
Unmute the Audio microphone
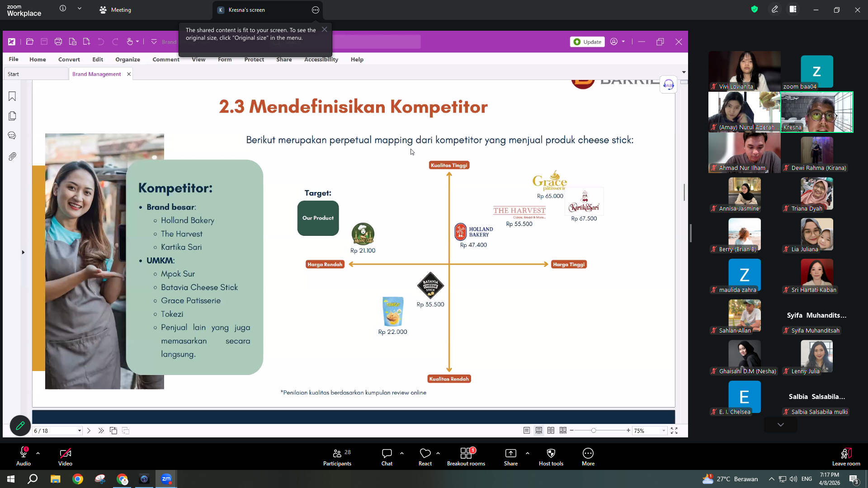point(24,457)
